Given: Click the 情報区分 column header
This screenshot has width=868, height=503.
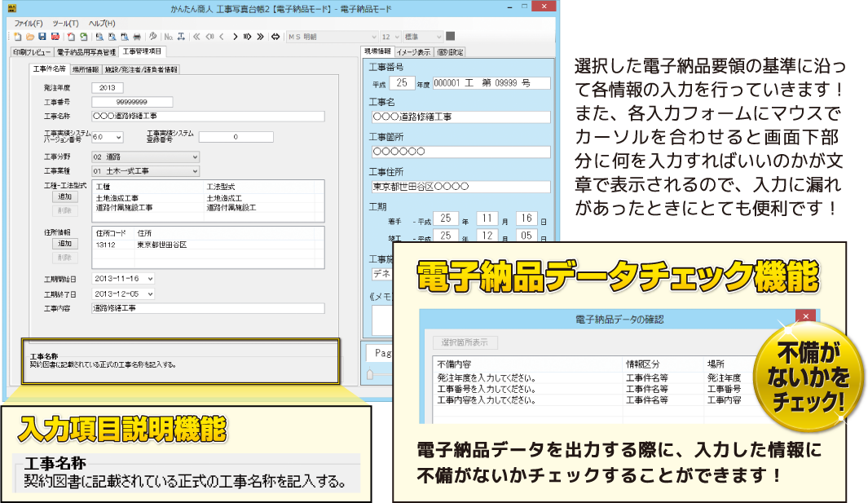Looking at the screenshot, I should 663,364.
